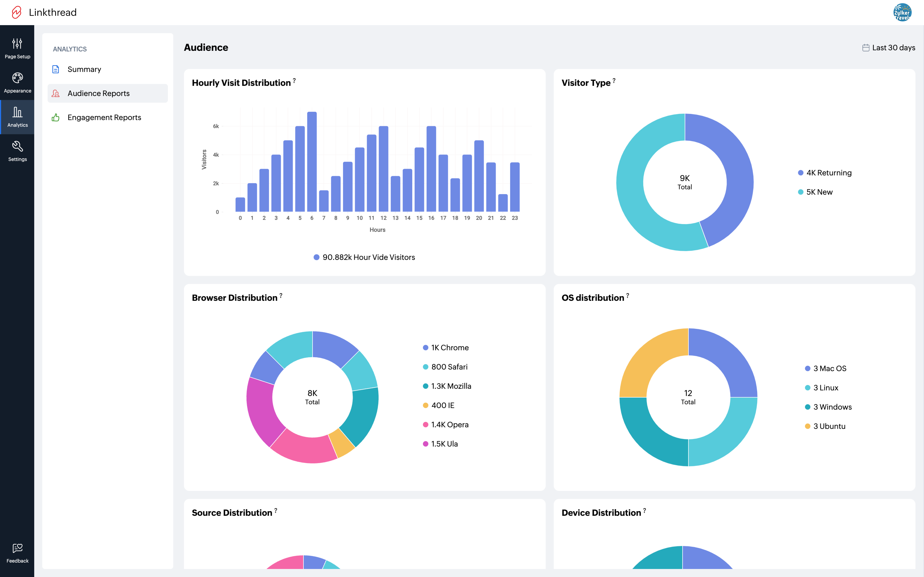
Task: Open Settings wrench icon
Action: coord(17,151)
